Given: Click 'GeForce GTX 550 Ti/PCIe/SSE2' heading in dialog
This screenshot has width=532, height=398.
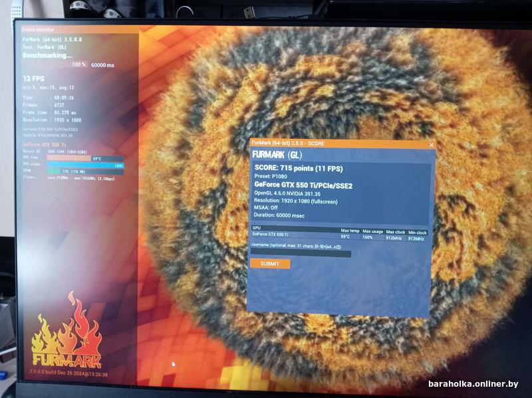Looking at the screenshot, I should (303, 185).
